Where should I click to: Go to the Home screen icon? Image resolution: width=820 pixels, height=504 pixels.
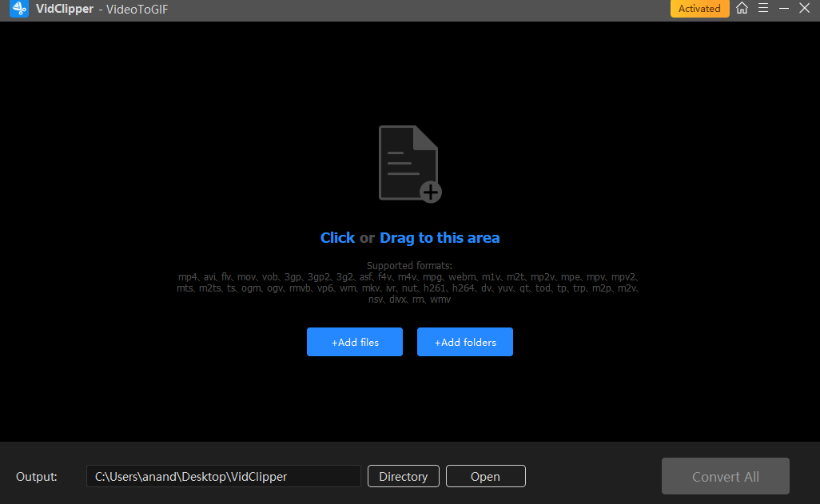[x=742, y=9]
